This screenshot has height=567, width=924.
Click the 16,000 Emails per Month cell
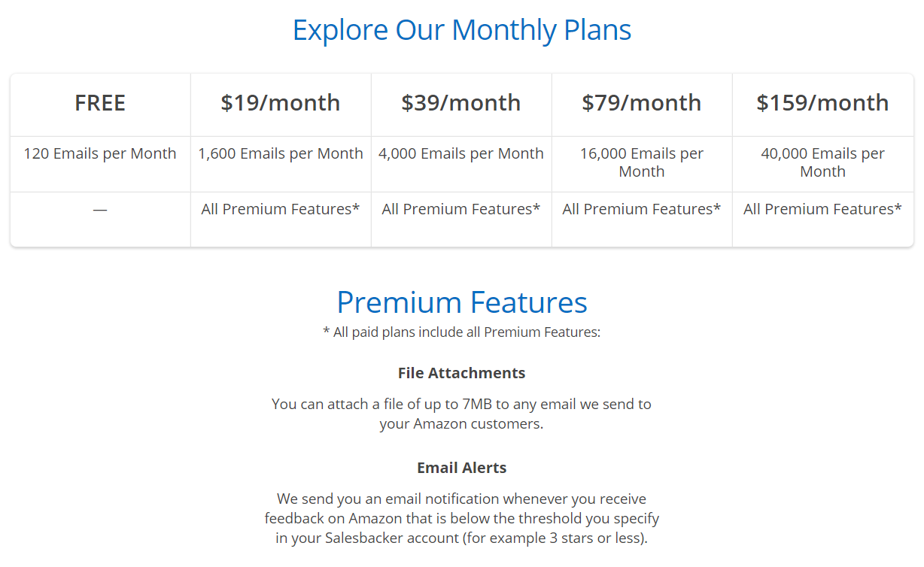tap(642, 162)
